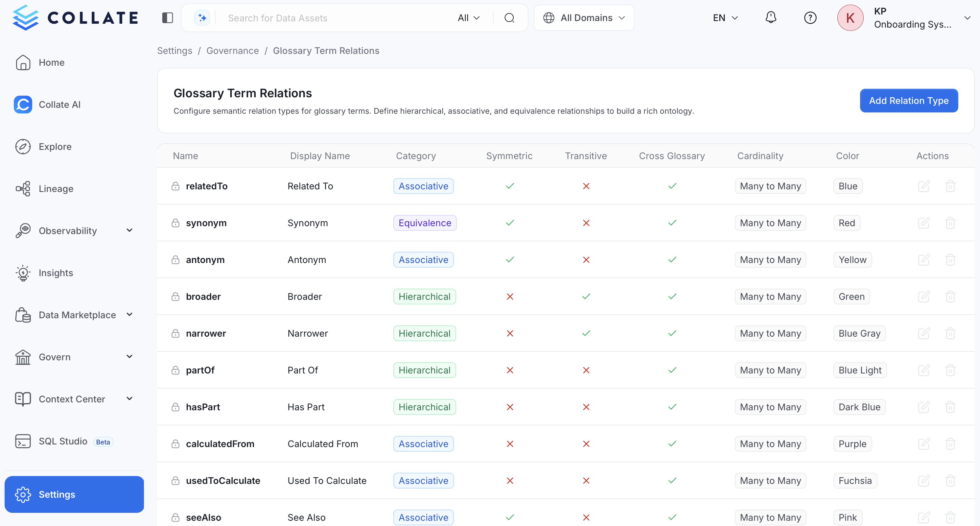Viewport: 980px width, 526px height.
Task: Open Settings in sidebar
Action: (x=74, y=494)
